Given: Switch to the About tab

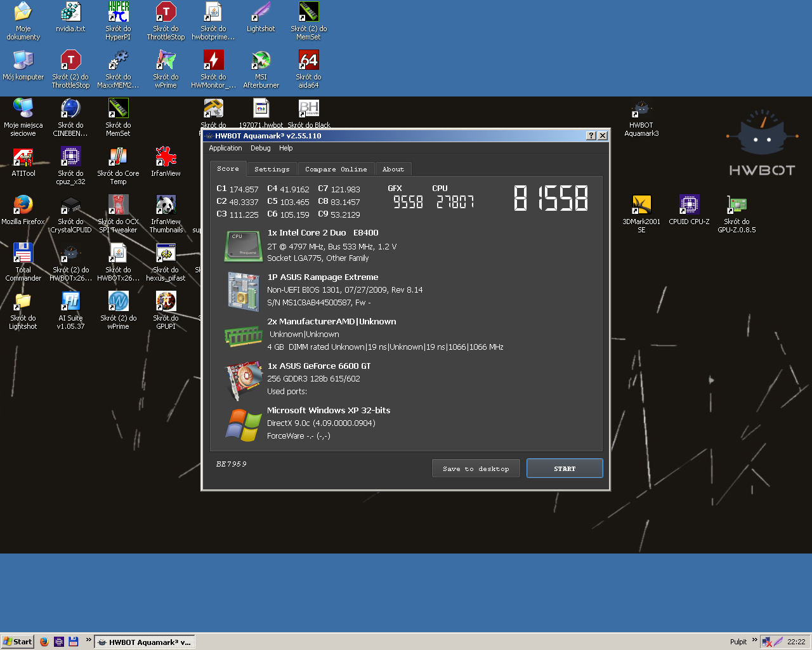Looking at the screenshot, I should 393,169.
